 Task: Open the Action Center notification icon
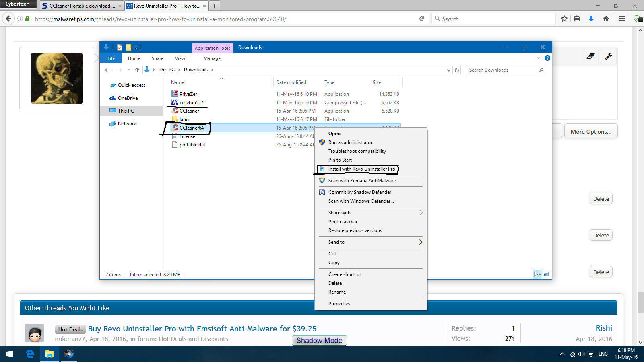[591, 354]
